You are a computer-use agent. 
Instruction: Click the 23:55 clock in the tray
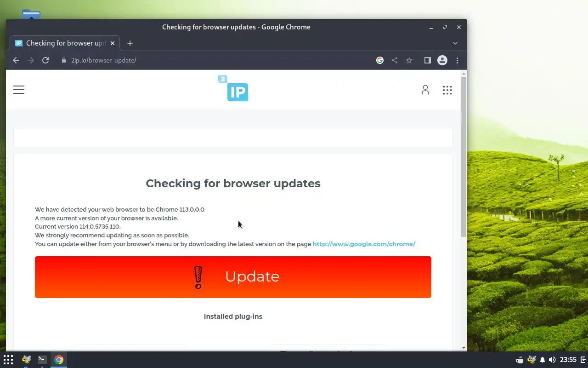(568, 360)
